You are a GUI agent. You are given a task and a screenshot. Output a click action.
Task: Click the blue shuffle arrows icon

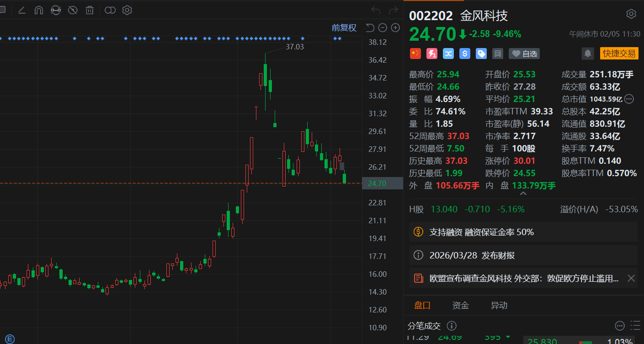point(448,54)
